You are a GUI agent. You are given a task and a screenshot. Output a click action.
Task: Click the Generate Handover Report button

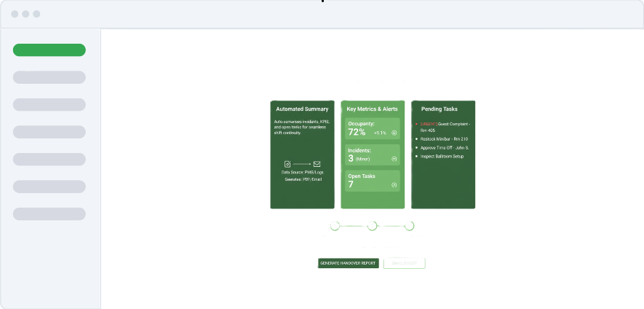348,263
